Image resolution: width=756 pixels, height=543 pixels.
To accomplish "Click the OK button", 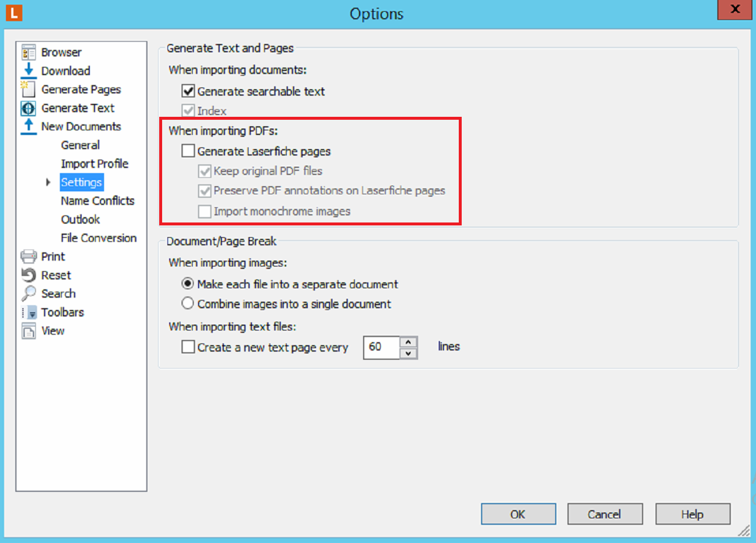I will coord(518,514).
